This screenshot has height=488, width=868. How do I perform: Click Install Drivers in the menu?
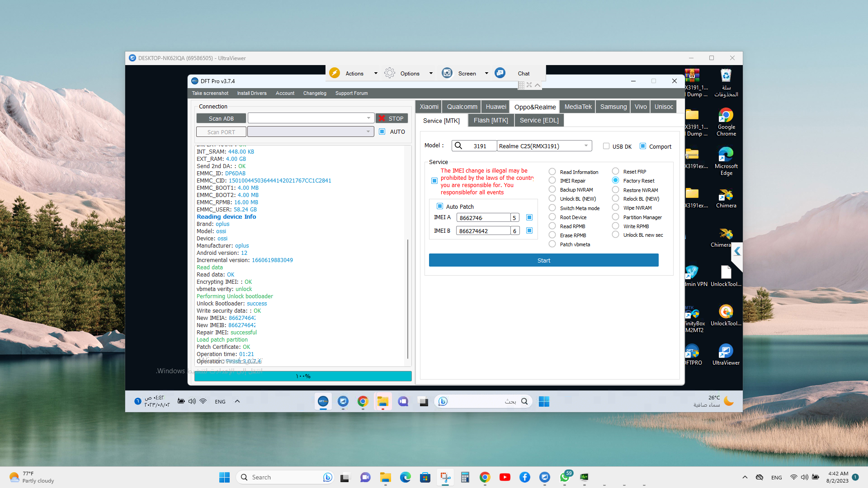[x=252, y=93]
